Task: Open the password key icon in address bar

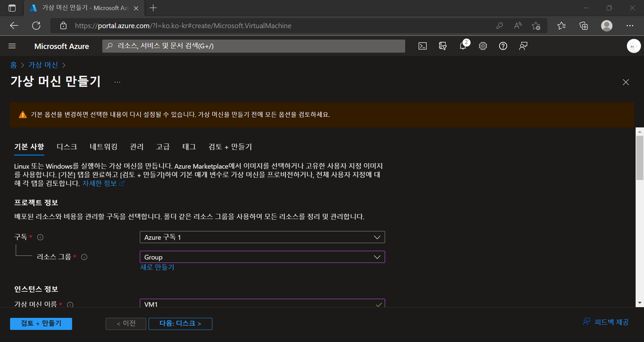Action: pos(499,26)
